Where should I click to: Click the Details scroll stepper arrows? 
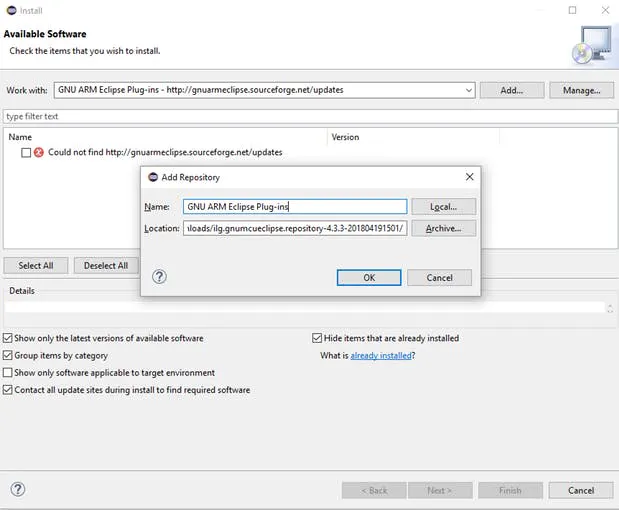pos(610,309)
